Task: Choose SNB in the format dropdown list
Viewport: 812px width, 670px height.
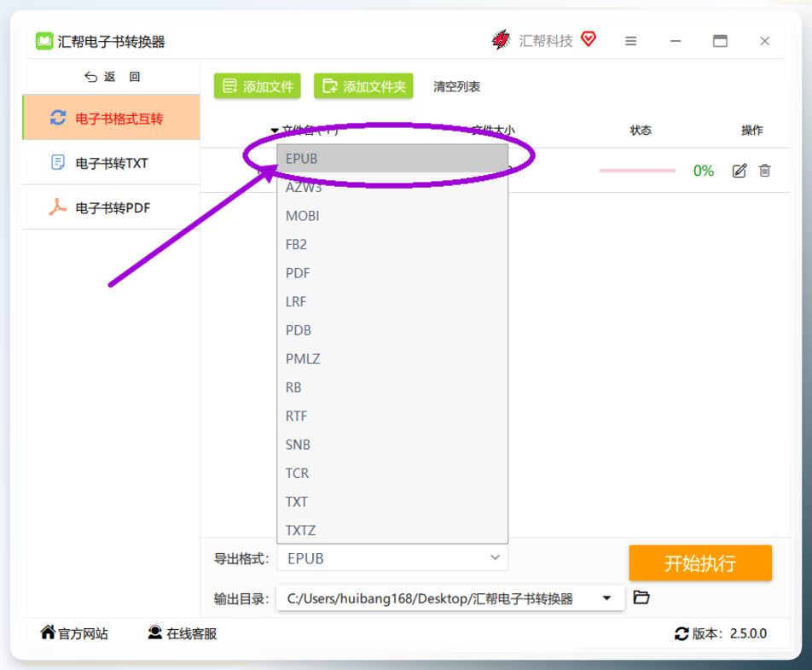Action: tap(392, 445)
